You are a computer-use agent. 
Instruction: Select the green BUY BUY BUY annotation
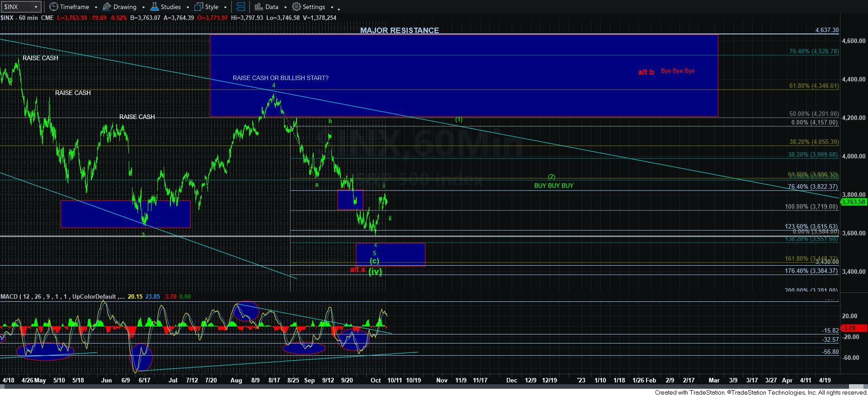point(553,186)
